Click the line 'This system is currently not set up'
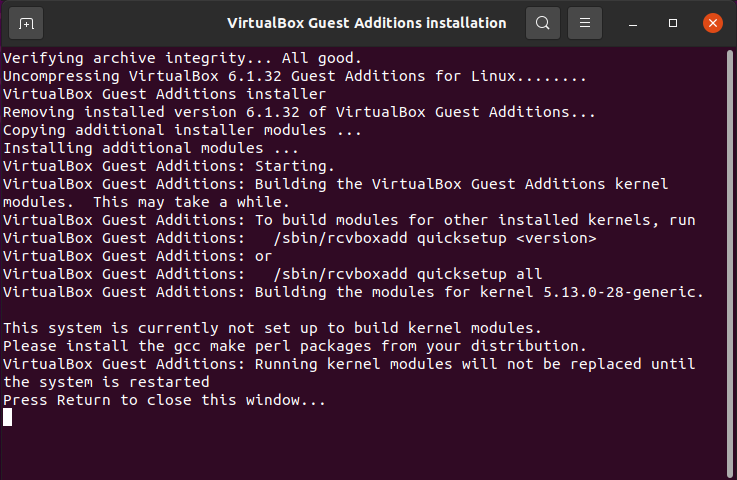Image resolution: width=737 pixels, height=480 pixels. point(272,328)
